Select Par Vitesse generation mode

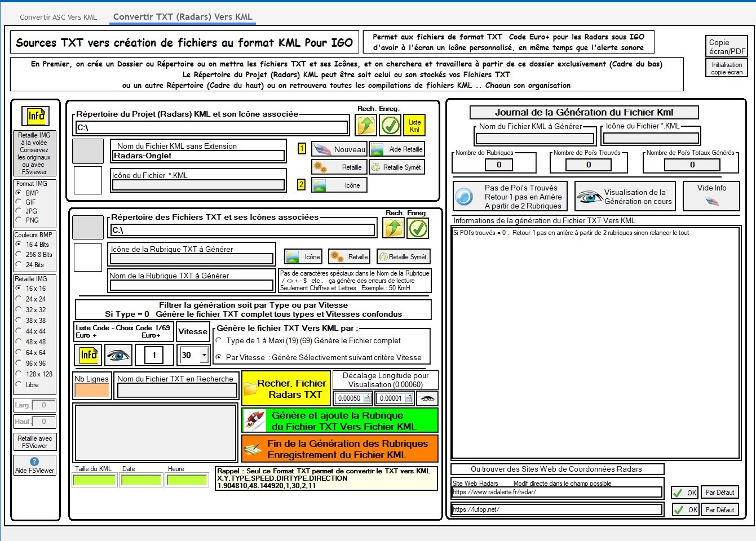pyautogui.click(x=219, y=357)
